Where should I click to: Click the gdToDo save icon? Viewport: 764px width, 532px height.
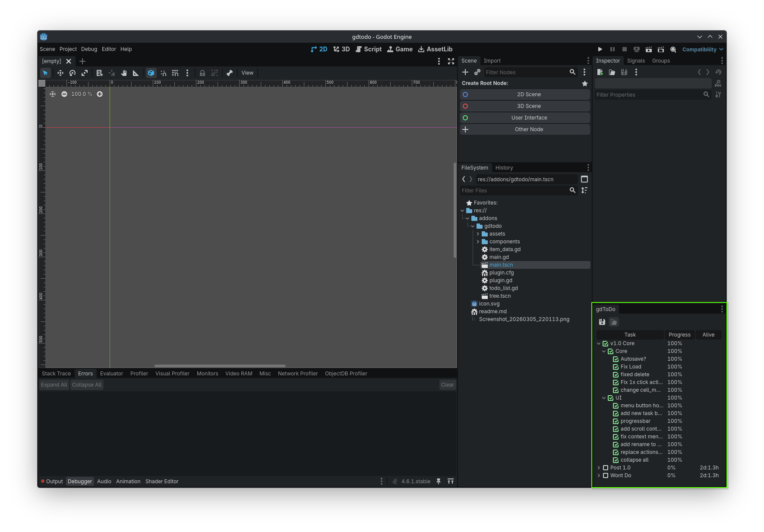click(x=602, y=322)
